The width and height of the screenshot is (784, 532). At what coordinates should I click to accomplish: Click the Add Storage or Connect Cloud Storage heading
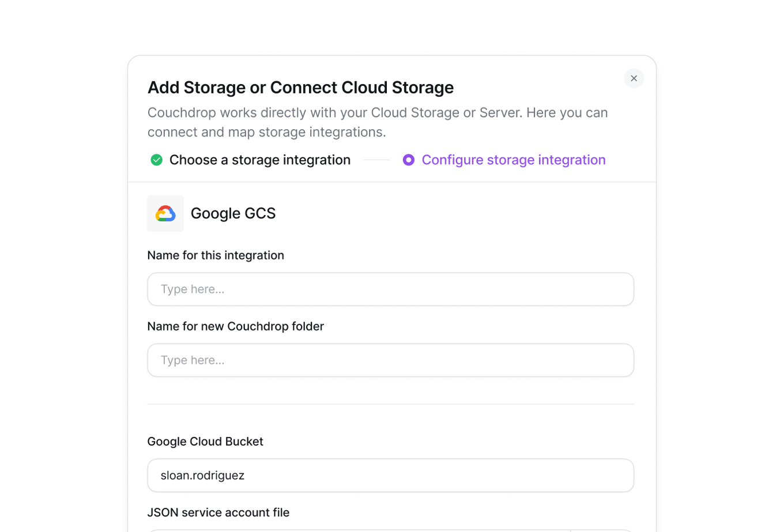pos(301,87)
